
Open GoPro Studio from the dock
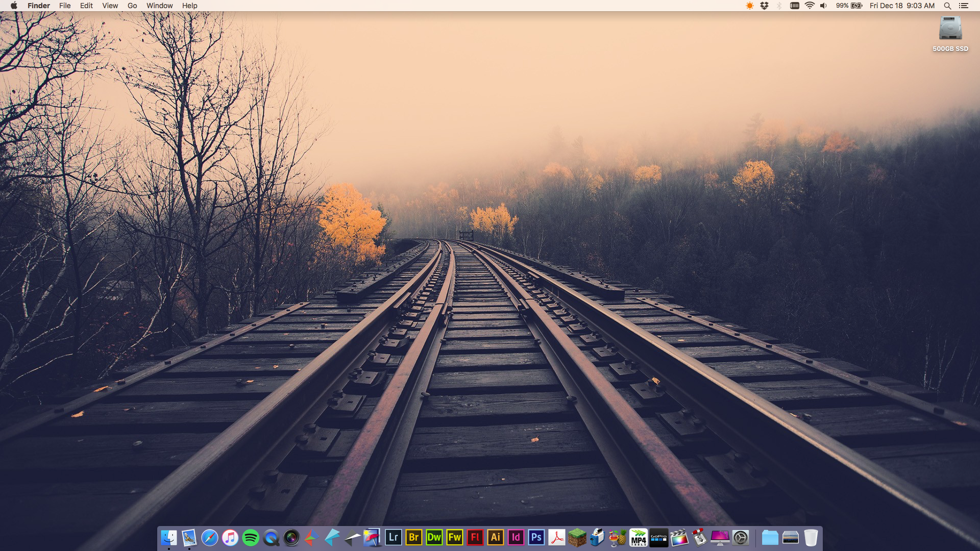[x=658, y=537]
